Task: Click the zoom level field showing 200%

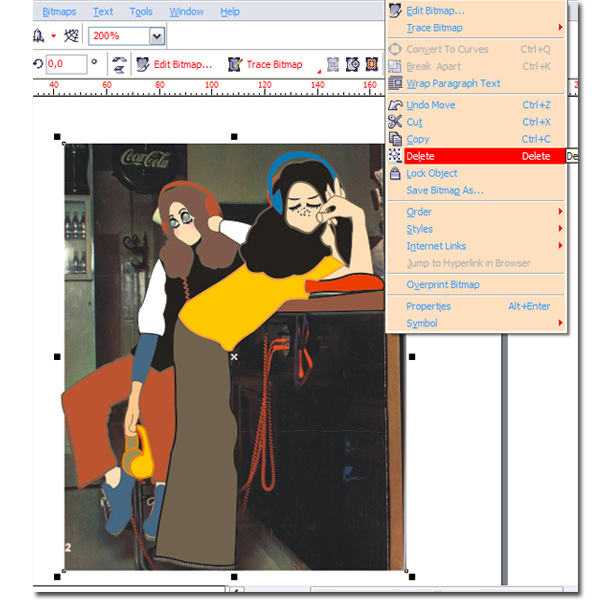Action: [119, 36]
